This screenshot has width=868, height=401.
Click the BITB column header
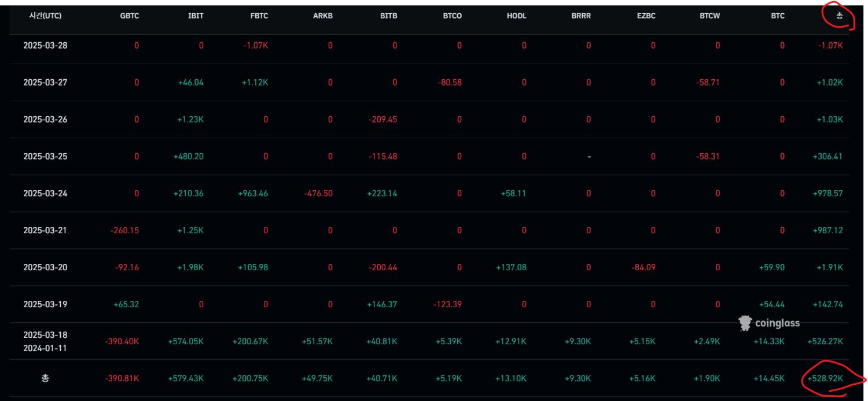coord(389,16)
